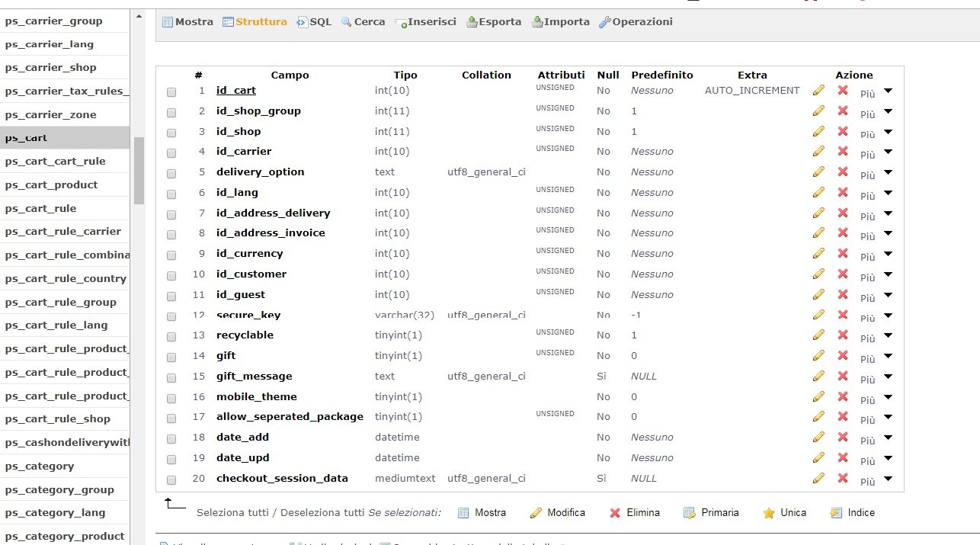This screenshot has width=980, height=545.
Task: Edit delivery_option field with pencil icon
Action: click(818, 172)
